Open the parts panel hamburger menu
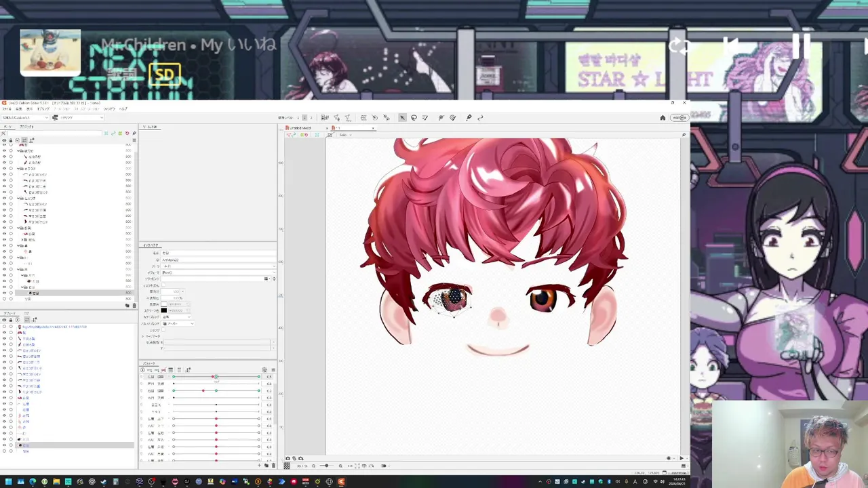Image resolution: width=868 pixels, height=488 pixels. point(134,140)
